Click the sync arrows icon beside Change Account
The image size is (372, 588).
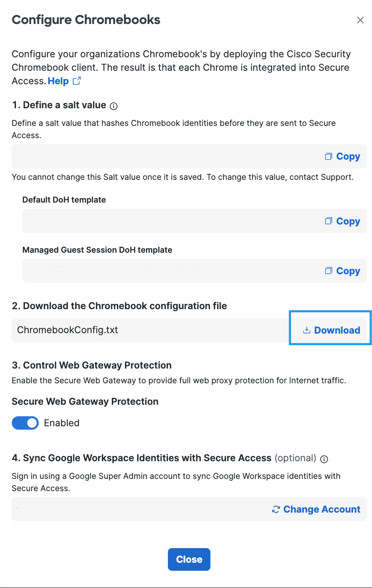(x=276, y=510)
